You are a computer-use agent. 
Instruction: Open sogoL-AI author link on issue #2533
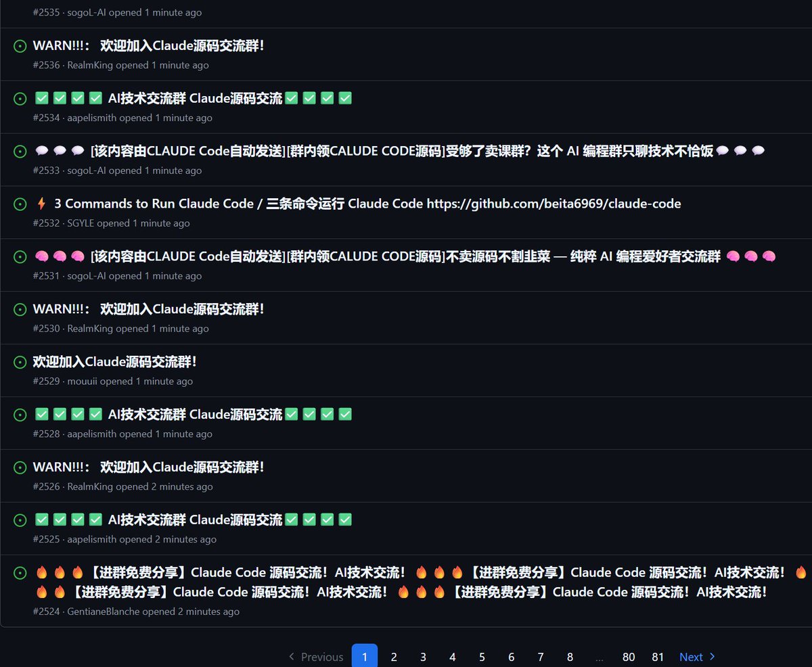click(87, 171)
